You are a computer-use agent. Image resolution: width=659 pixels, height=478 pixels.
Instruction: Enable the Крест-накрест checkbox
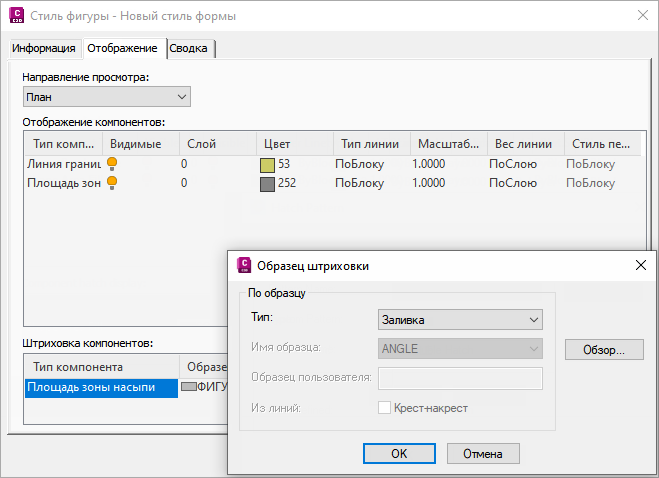click(x=385, y=408)
